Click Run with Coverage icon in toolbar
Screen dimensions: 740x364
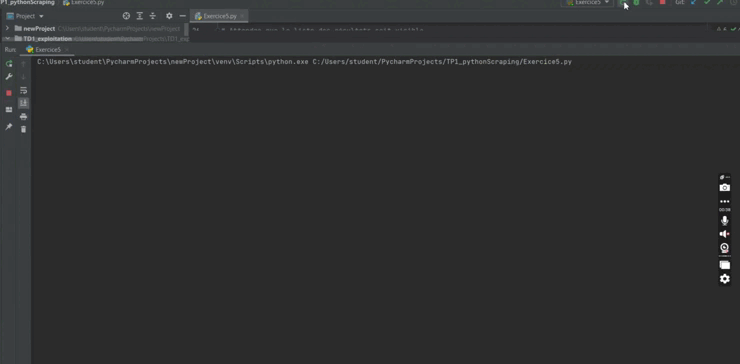tap(649, 2)
